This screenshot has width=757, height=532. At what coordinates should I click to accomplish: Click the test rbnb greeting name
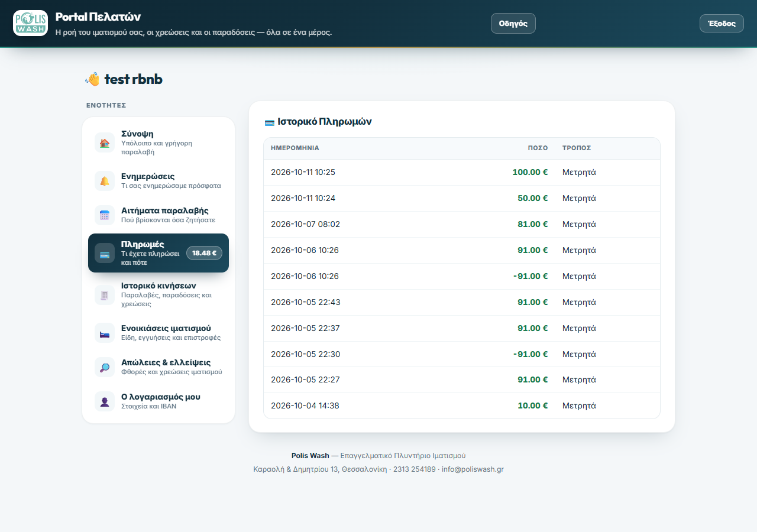click(133, 79)
